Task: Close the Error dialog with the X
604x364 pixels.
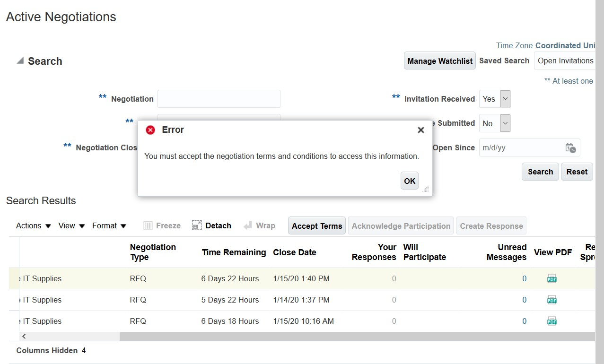Action: (x=420, y=130)
